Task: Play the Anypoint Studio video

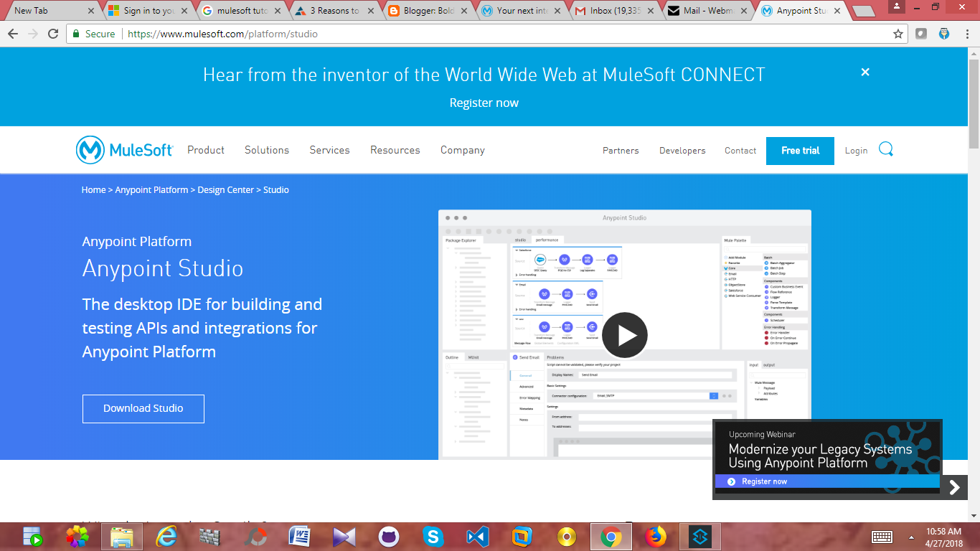Action: (624, 335)
